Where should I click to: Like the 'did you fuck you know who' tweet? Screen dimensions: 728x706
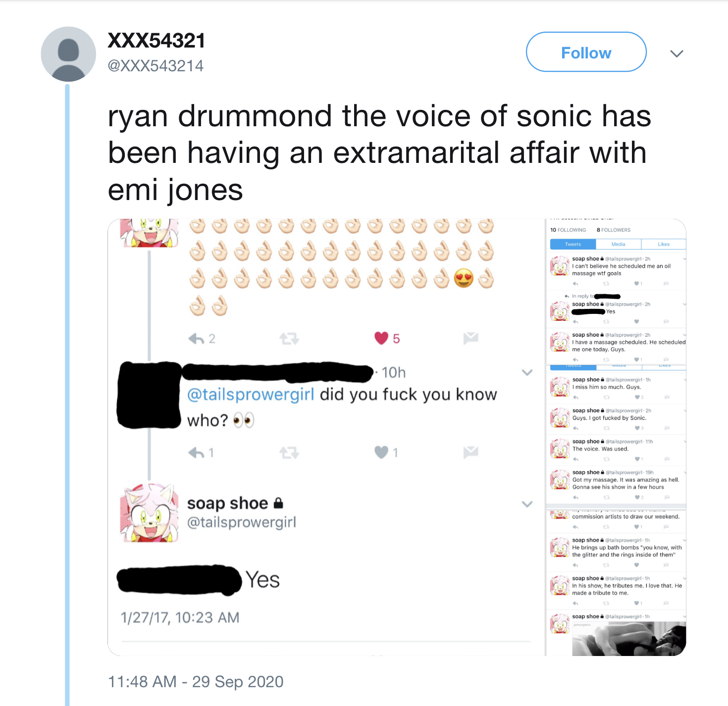coord(381,453)
